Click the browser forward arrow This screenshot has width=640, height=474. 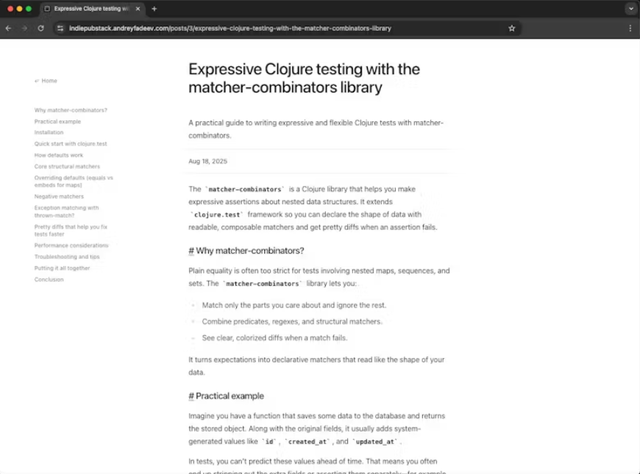[x=24, y=28]
